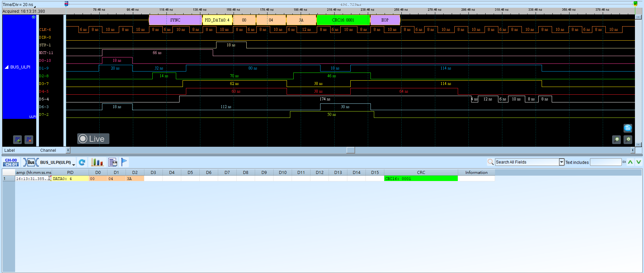Click the Bus decode icon

pyautogui.click(x=30, y=163)
